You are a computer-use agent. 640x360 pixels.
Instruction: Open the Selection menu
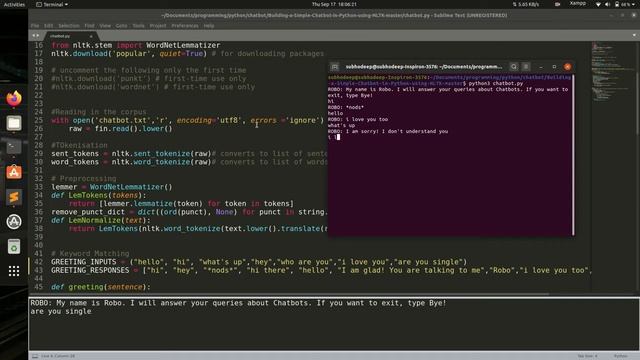click(x=69, y=25)
